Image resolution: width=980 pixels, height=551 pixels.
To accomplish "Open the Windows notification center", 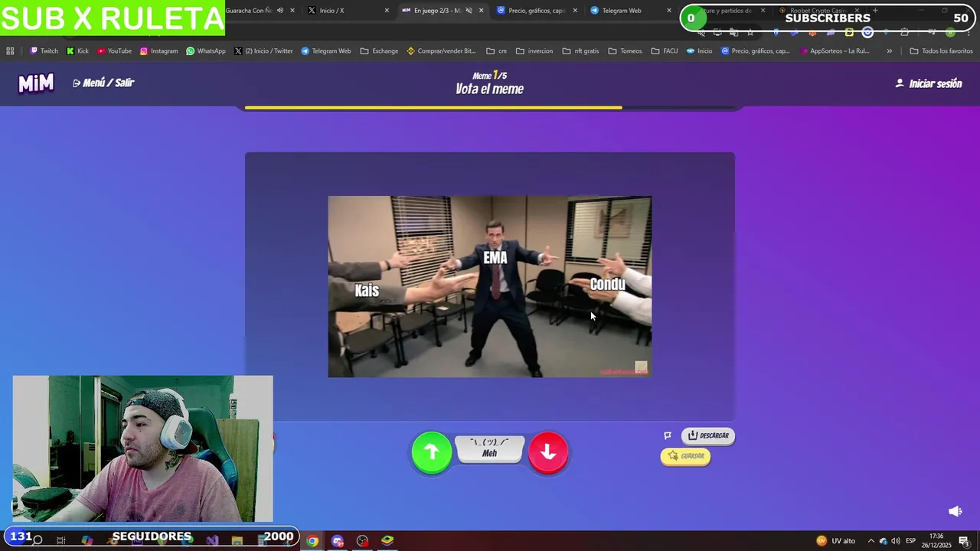I will pos(964,541).
